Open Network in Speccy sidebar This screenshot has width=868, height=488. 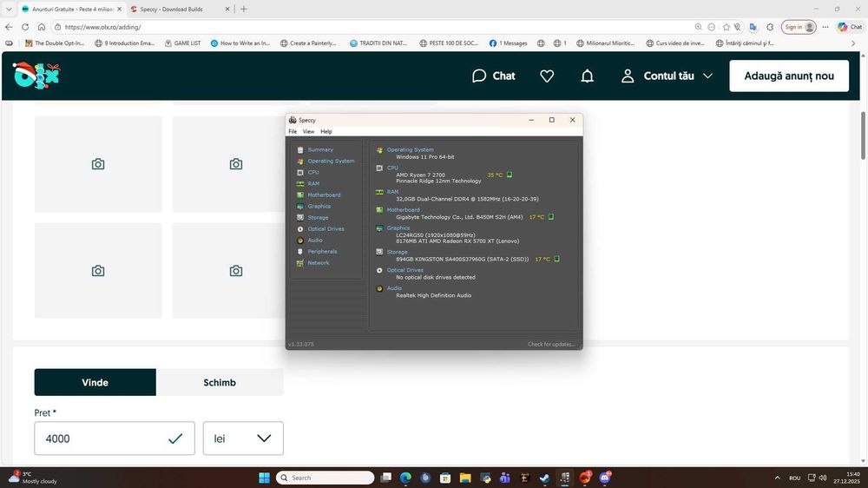[x=319, y=262]
